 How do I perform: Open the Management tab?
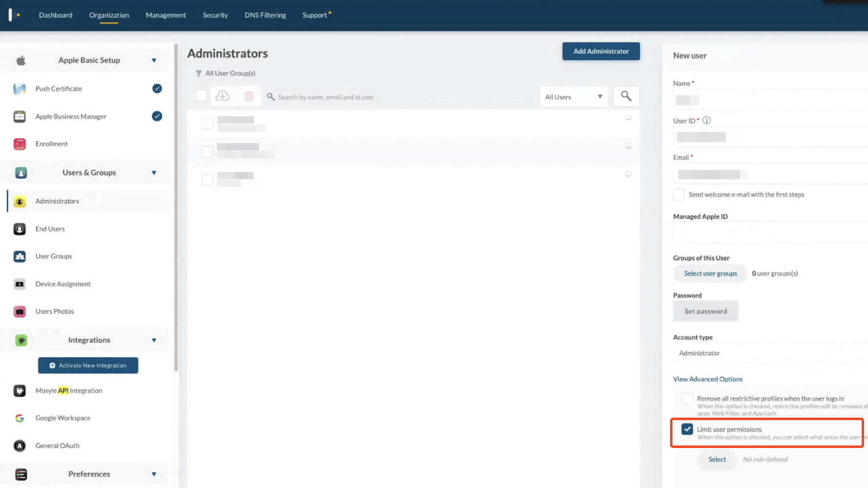click(x=166, y=15)
